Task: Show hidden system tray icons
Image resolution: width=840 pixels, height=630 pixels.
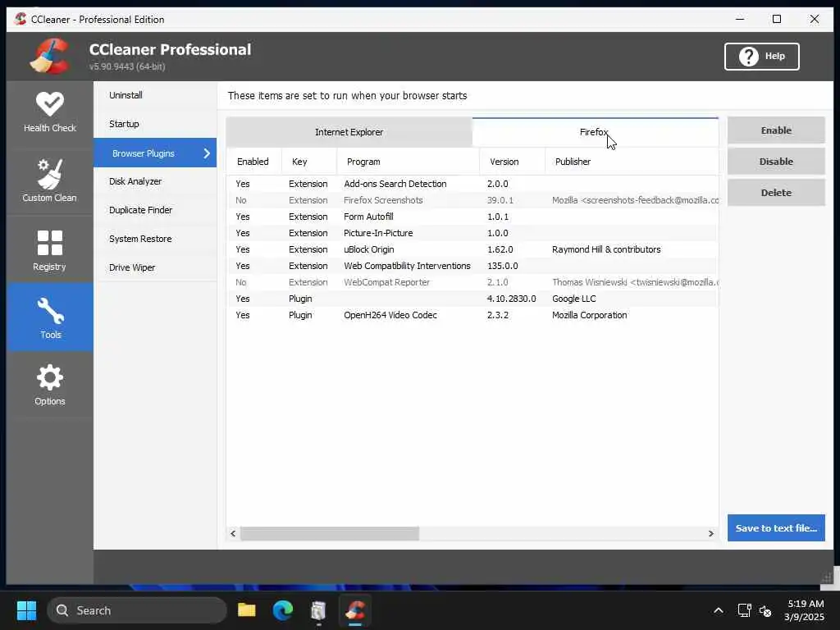Action: coord(719,610)
